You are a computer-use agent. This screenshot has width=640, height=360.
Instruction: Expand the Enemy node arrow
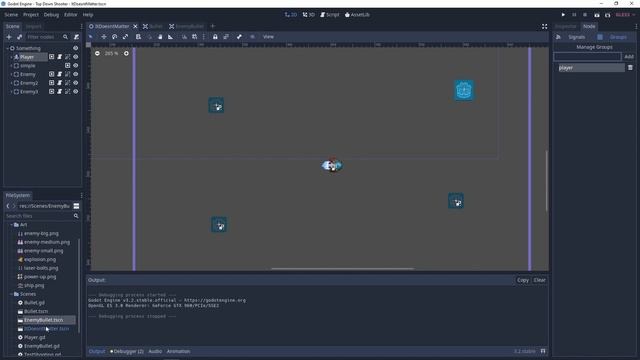click(x=11, y=74)
